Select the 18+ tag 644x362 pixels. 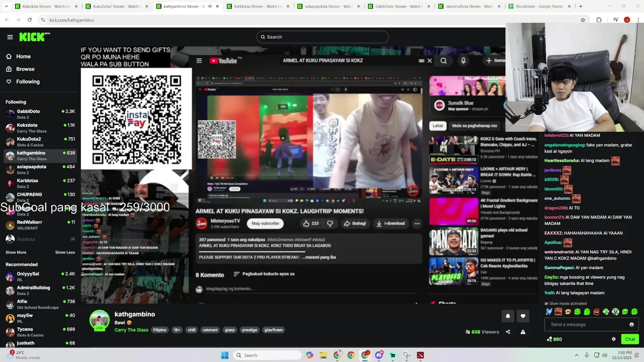pyautogui.click(x=177, y=330)
